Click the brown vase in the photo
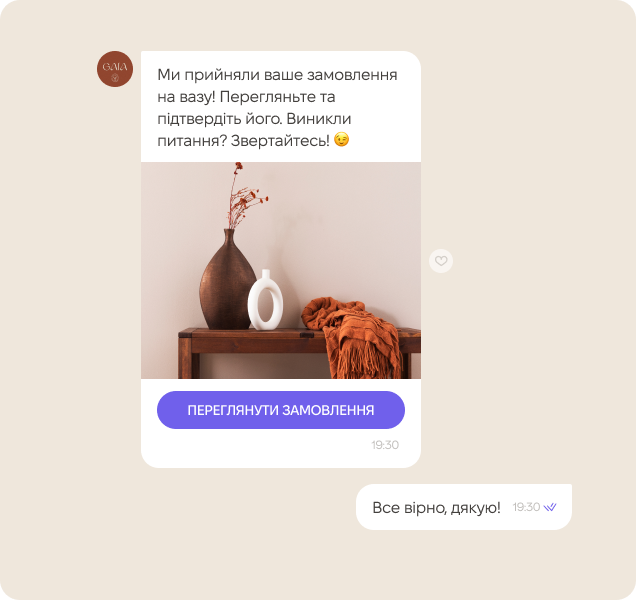Viewport: 636px width, 600px height. [227, 279]
